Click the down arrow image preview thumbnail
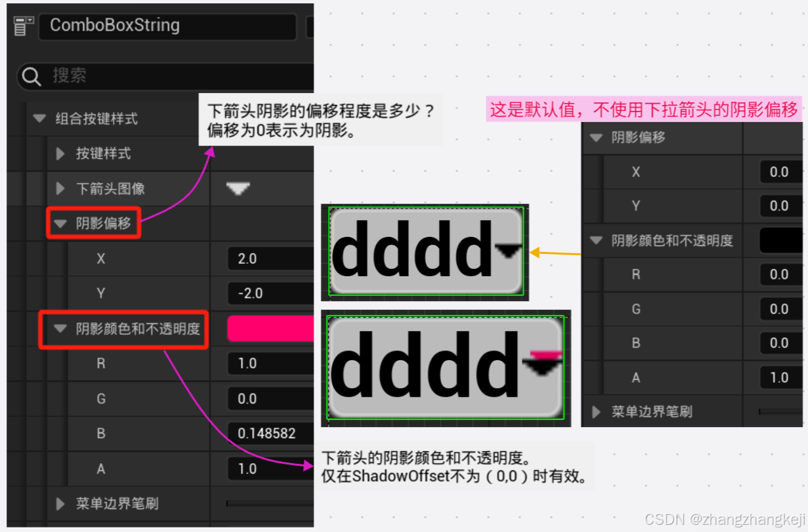The image size is (808, 532). coord(236,188)
